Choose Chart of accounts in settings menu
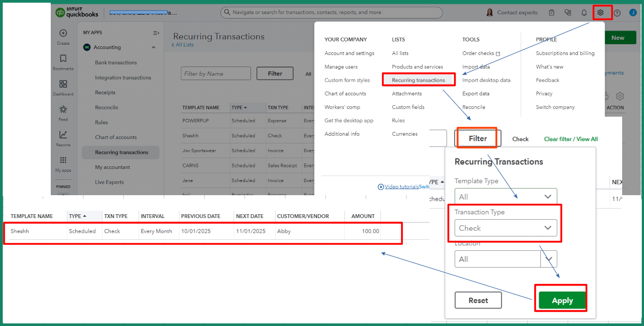The image size is (644, 326). click(345, 94)
